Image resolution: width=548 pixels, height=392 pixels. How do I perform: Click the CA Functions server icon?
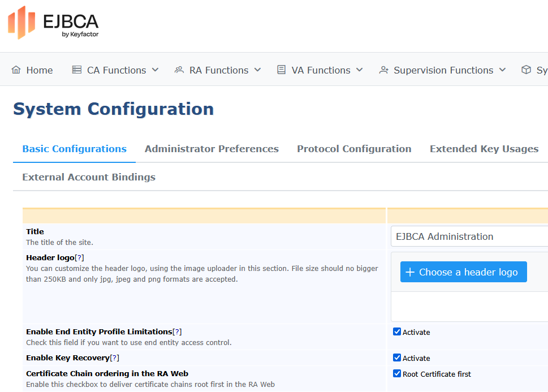(x=77, y=70)
